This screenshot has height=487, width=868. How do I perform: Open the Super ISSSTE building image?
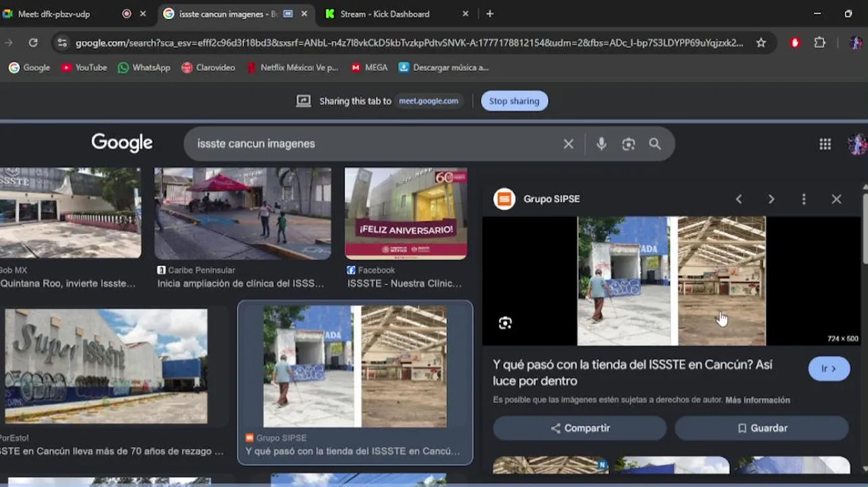point(106,367)
